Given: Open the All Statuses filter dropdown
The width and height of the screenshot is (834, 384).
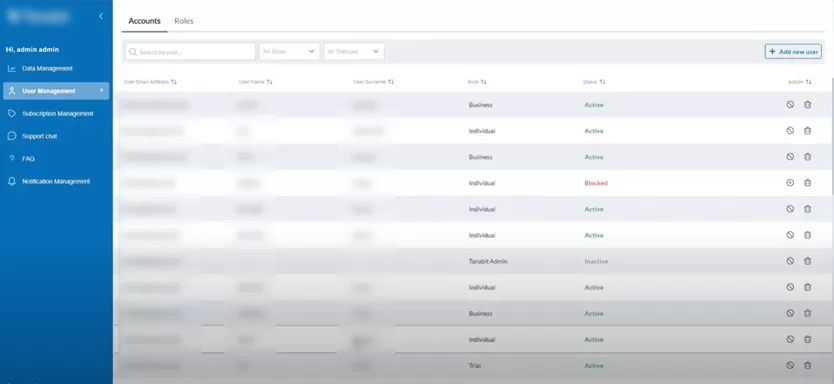Looking at the screenshot, I should [354, 52].
